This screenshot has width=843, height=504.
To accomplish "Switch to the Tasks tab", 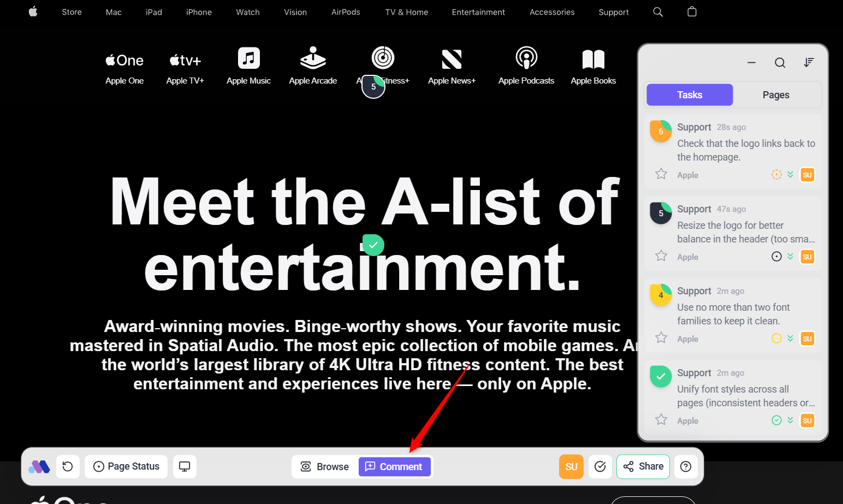I will (690, 95).
